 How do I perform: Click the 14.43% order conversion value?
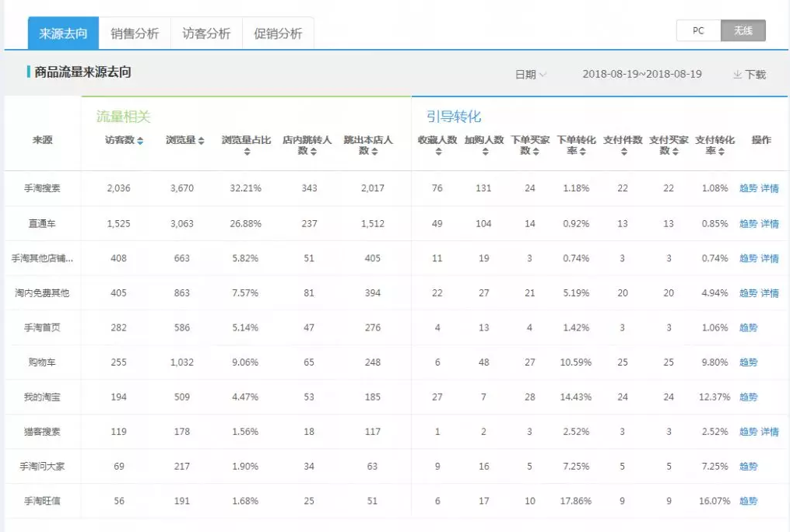pyautogui.click(x=576, y=397)
